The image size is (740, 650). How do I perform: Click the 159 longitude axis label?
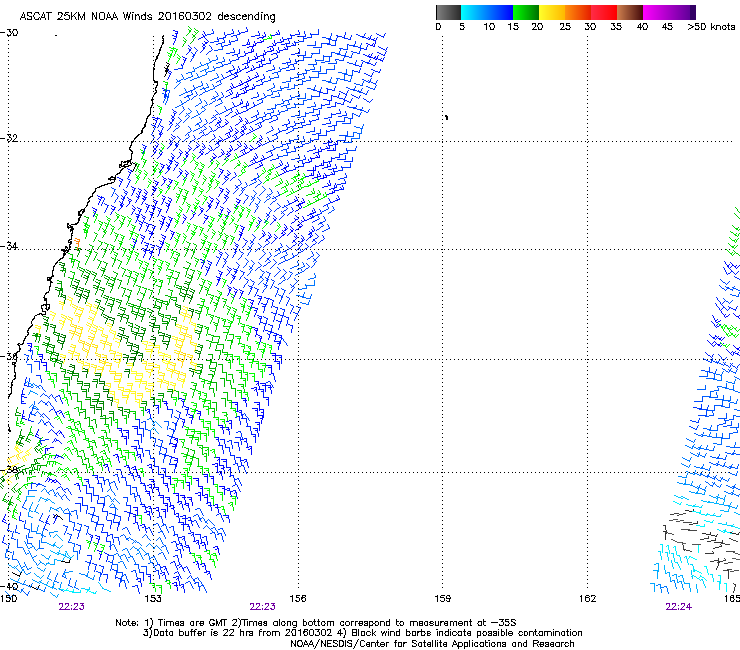(x=443, y=599)
